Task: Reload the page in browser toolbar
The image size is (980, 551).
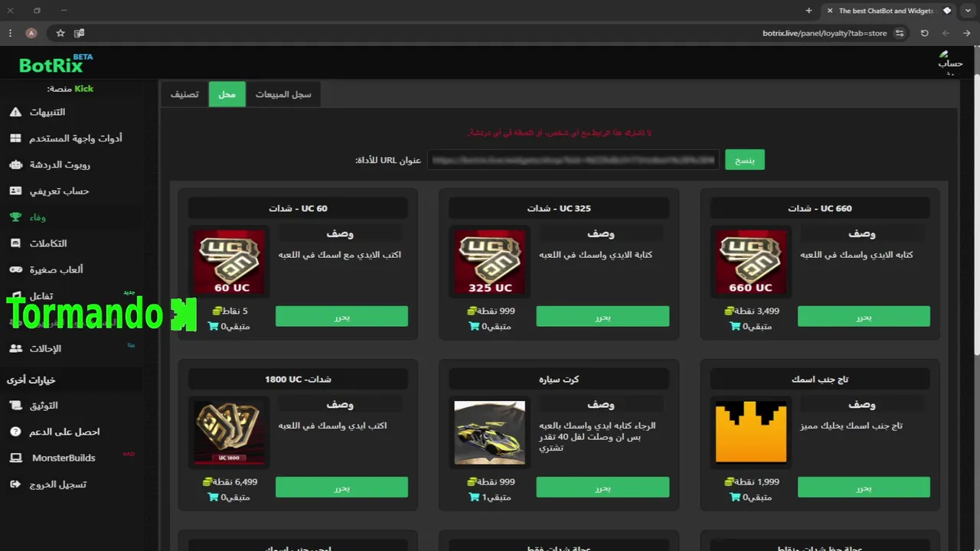Action: point(924,33)
